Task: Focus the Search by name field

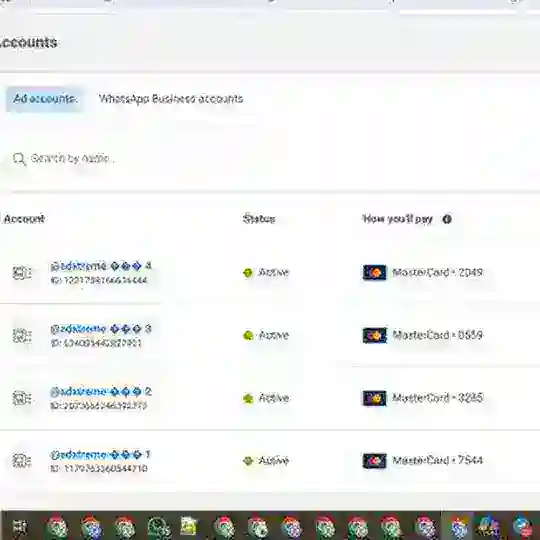Action: coord(270,159)
